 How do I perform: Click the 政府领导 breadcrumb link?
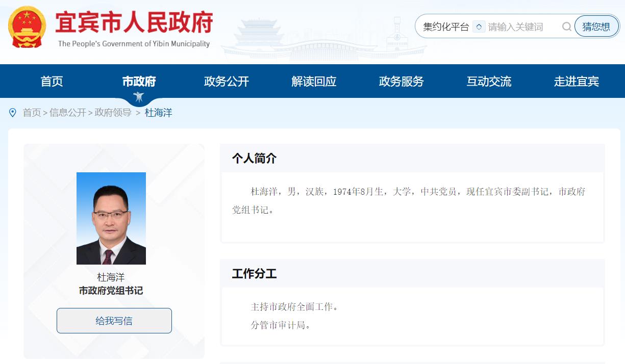(x=113, y=113)
